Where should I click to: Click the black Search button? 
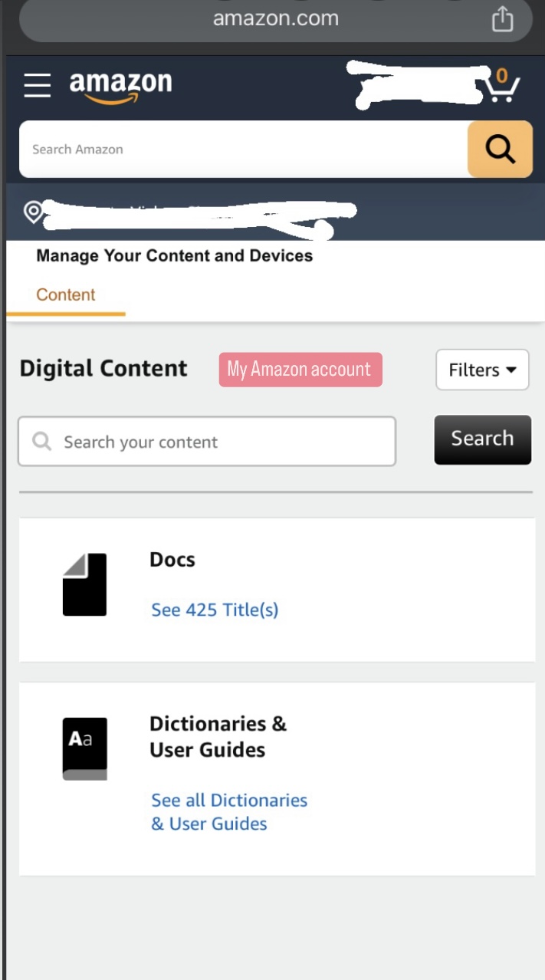pyautogui.click(x=482, y=439)
